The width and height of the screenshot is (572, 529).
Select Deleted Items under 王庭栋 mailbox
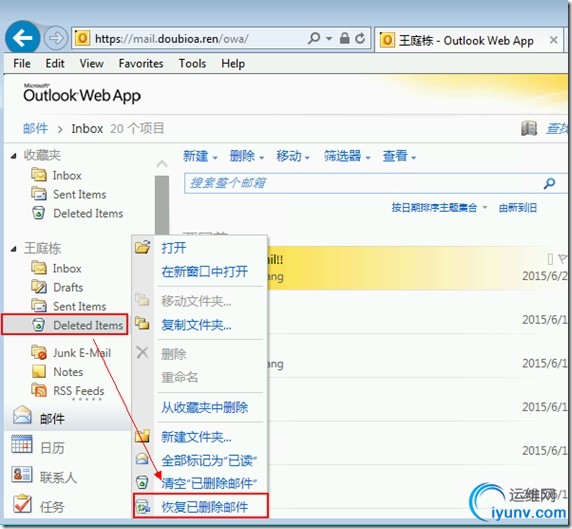click(88, 325)
